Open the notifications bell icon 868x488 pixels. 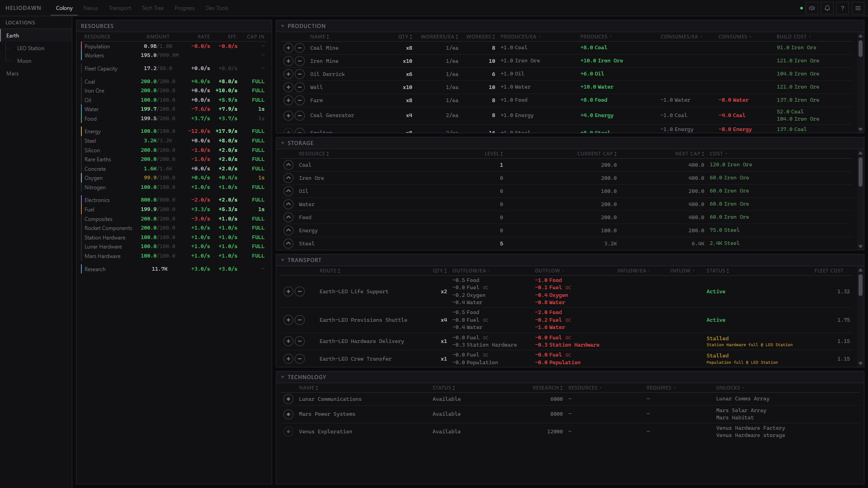pyautogui.click(x=827, y=8)
